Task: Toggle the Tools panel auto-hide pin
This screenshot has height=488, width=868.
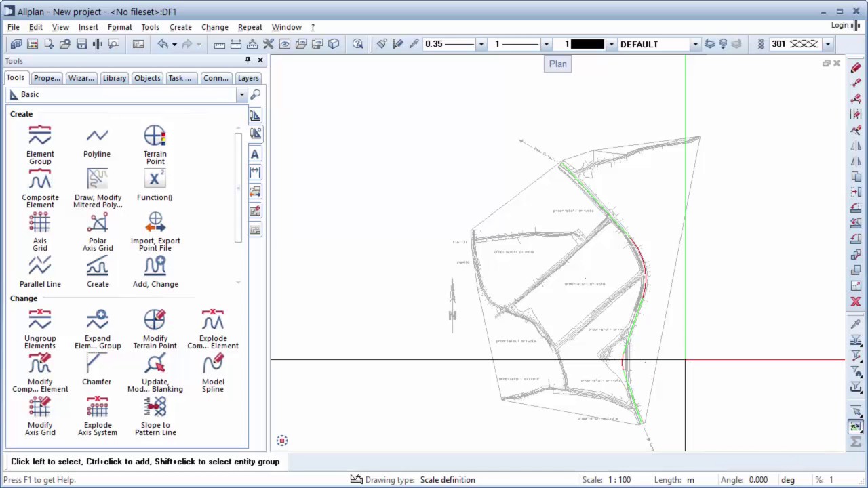Action: coord(248,60)
